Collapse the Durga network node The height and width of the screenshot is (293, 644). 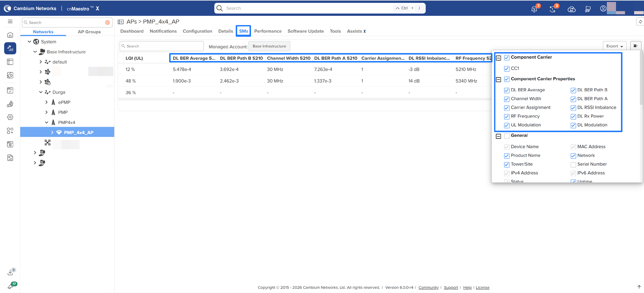coord(41,92)
